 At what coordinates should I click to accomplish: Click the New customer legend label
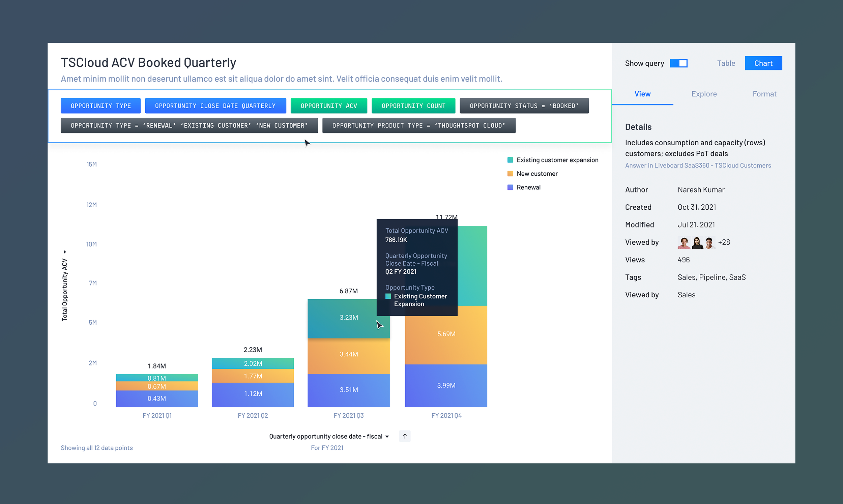(x=537, y=174)
